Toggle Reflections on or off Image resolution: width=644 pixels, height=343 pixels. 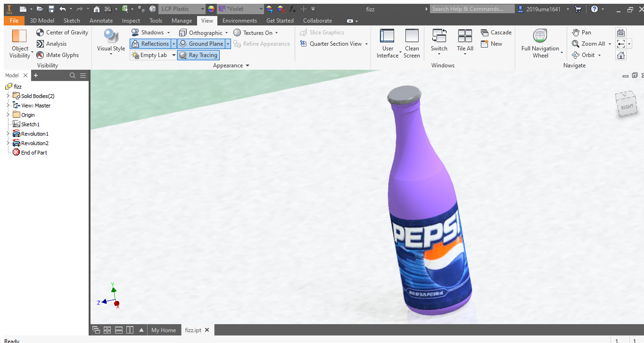click(x=149, y=44)
